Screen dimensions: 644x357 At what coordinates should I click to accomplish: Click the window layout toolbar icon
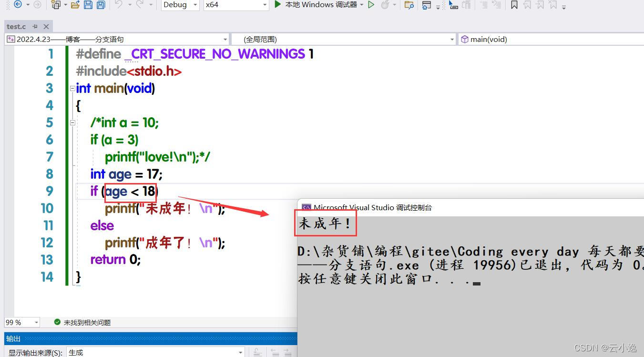click(427, 5)
